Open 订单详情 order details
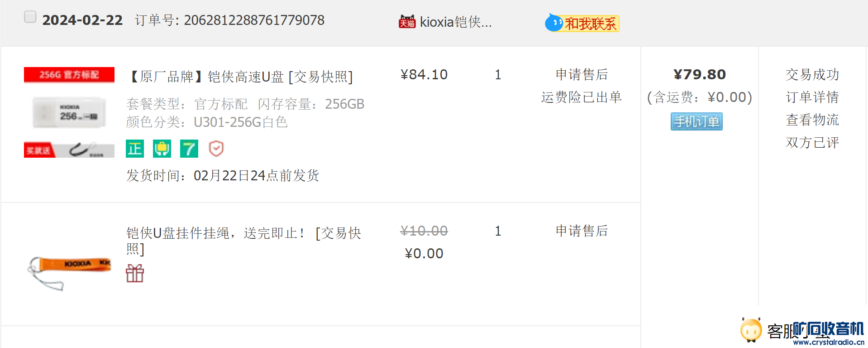 (x=812, y=97)
